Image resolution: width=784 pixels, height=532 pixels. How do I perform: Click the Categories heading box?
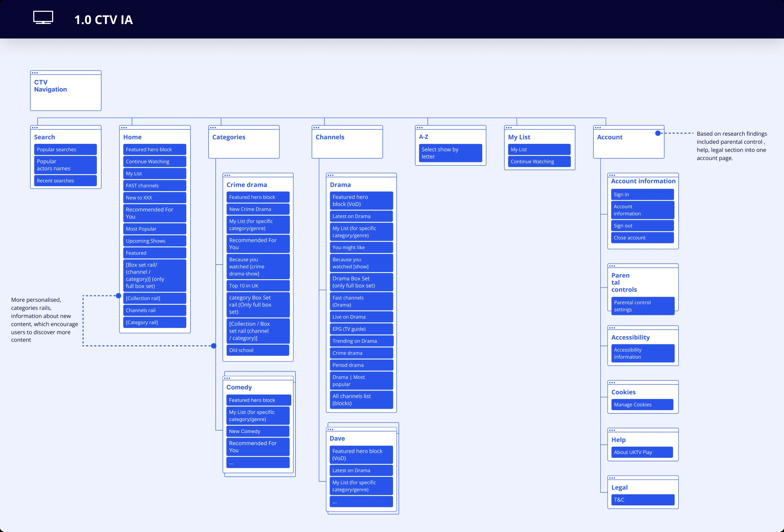[x=244, y=142]
